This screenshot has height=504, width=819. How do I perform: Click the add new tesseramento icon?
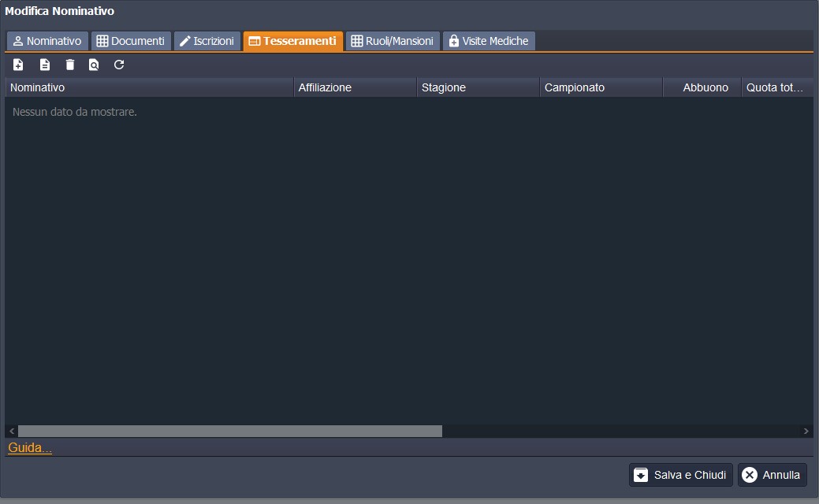pos(18,65)
